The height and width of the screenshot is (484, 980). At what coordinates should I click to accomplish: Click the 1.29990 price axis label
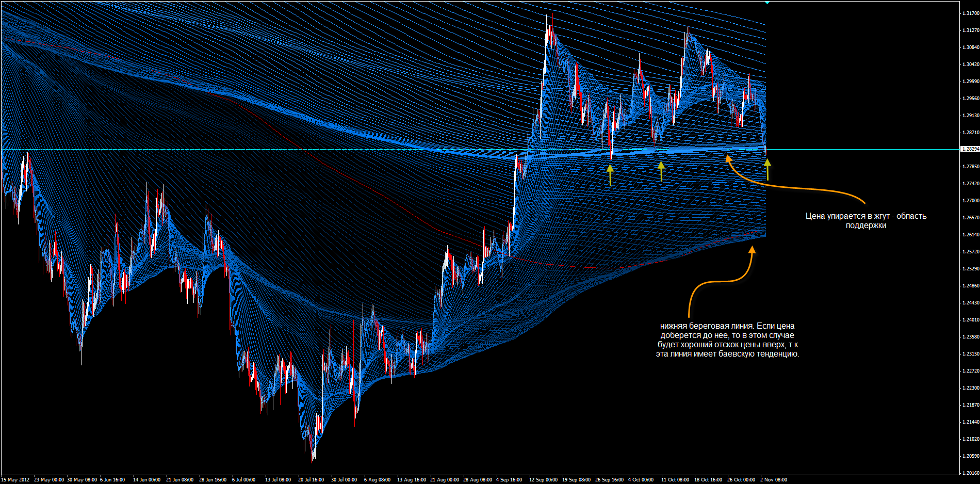(x=971, y=82)
